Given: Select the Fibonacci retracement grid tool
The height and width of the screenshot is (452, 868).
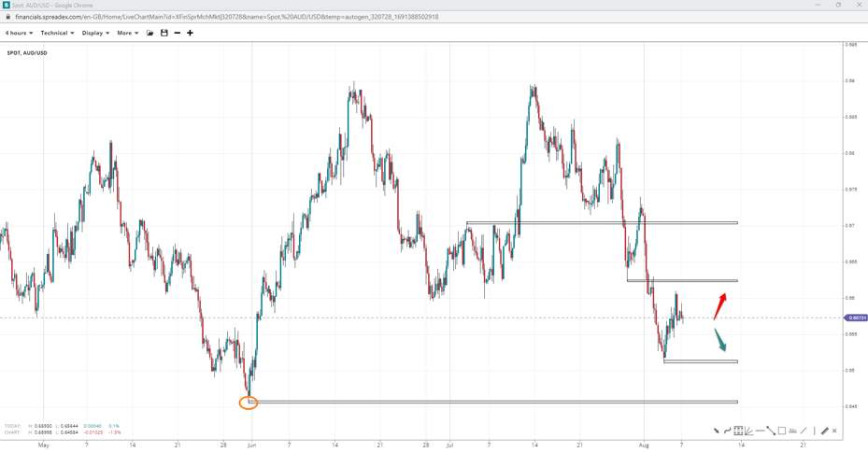Looking at the screenshot, I should pos(738,431).
